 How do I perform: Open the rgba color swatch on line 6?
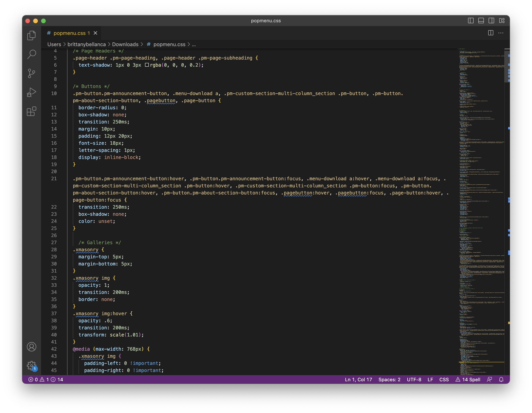click(147, 65)
